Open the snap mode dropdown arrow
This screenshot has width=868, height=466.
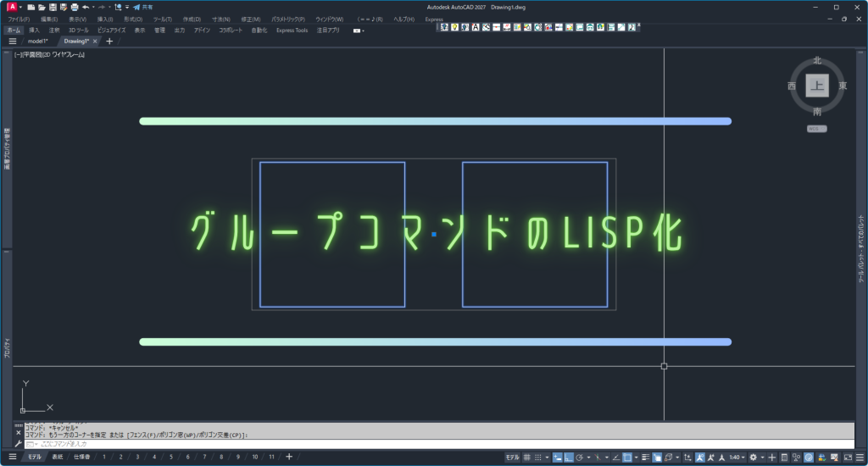coord(548,457)
